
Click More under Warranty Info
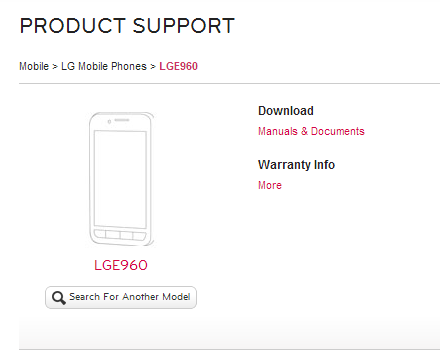270,185
